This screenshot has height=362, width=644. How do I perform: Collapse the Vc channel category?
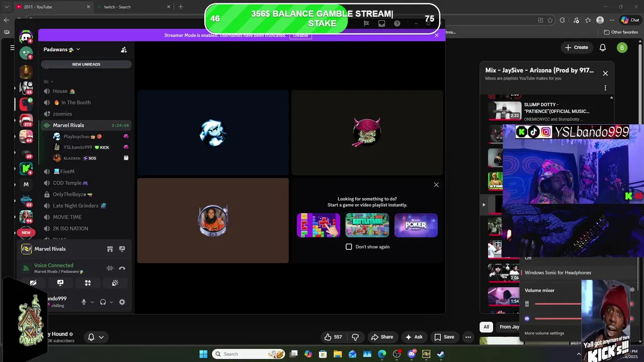[x=48, y=81]
